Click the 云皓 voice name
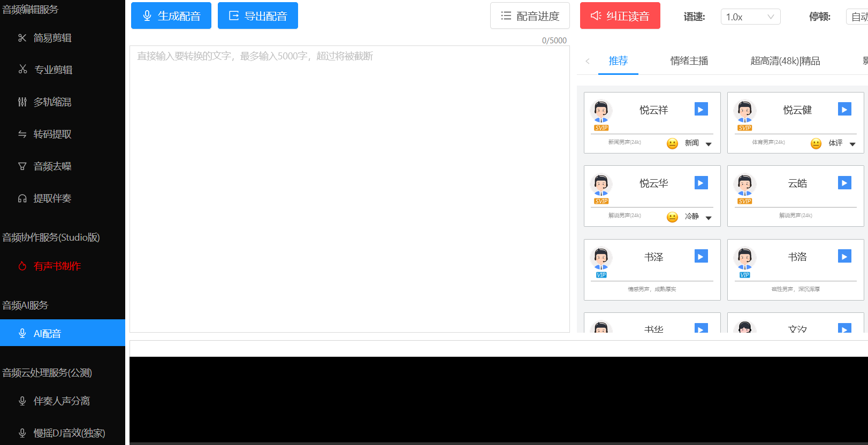The height and width of the screenshot is (445, 868). pos(797,183)
